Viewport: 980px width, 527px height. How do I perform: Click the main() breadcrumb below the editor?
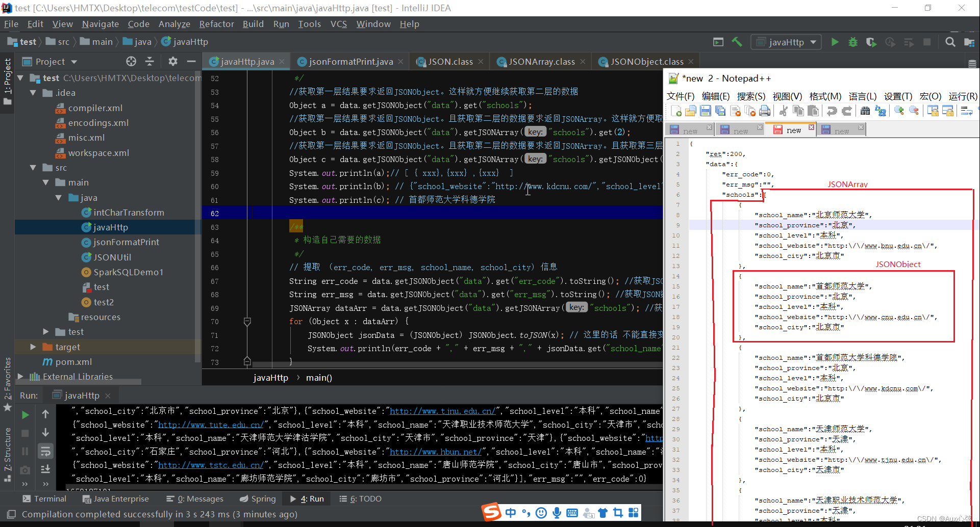(x=319, y=378)
